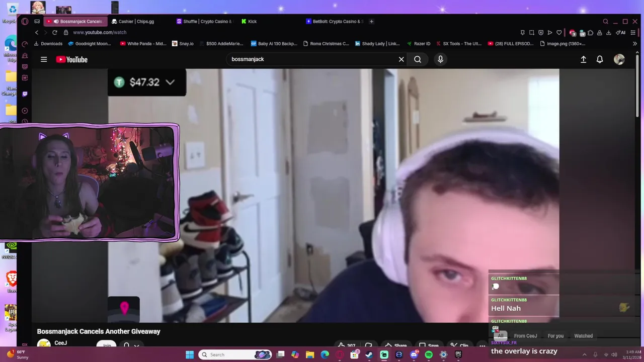Open the Windows Start menu
644x362 pixels.
[x=190, y=354]
